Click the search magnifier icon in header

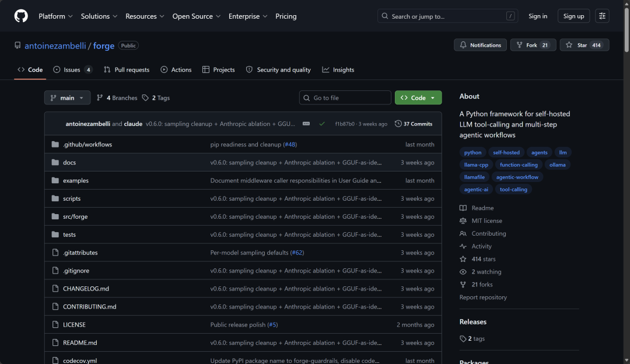pos(385,16)
